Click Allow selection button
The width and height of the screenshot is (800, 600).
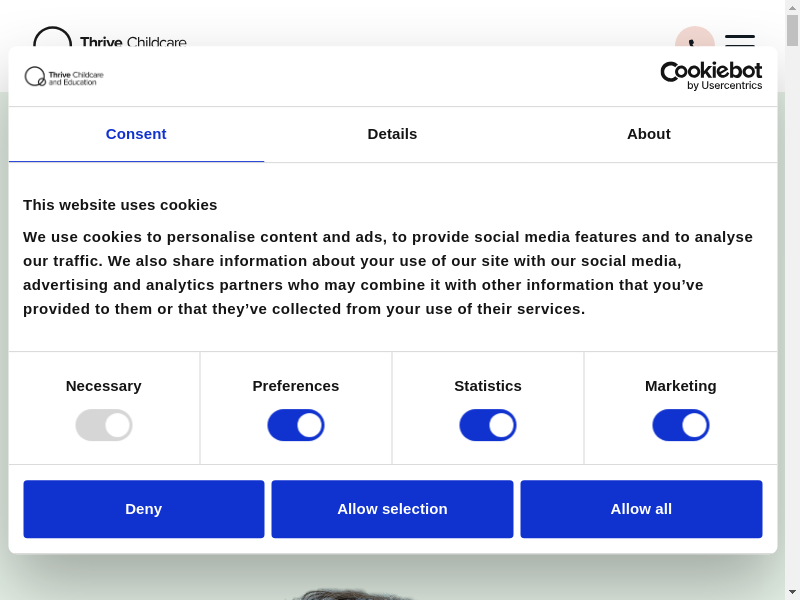[x=392, y=509]
